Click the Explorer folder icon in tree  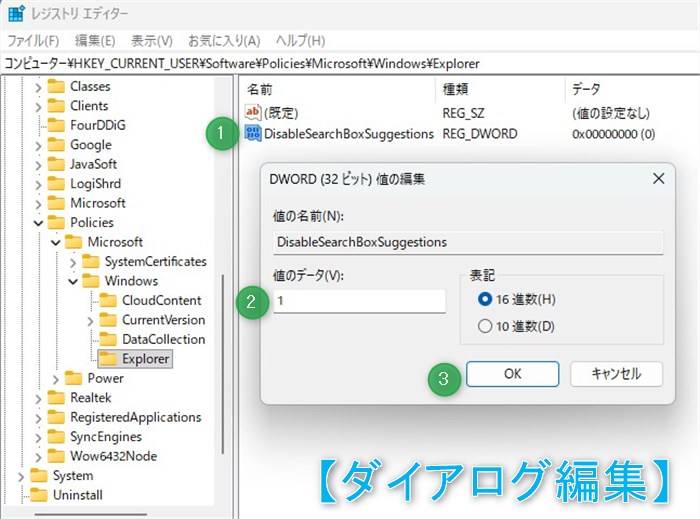[108, 358]
